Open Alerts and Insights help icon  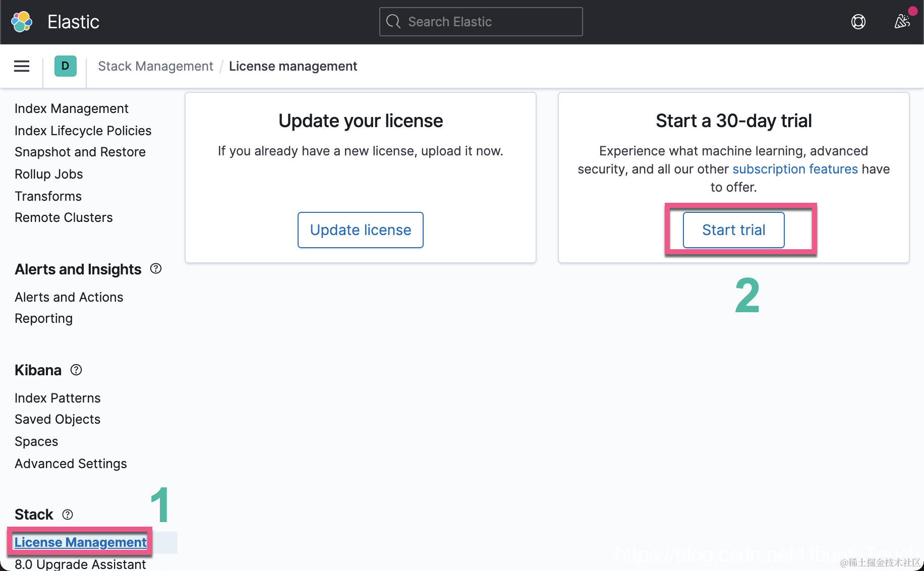click(156, 268)
